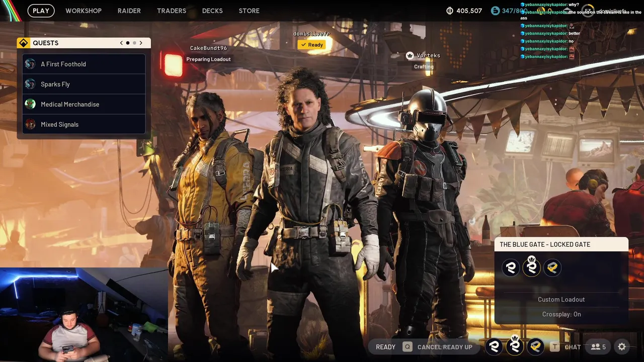Open the CHAT panel

(x=573, y=347)
